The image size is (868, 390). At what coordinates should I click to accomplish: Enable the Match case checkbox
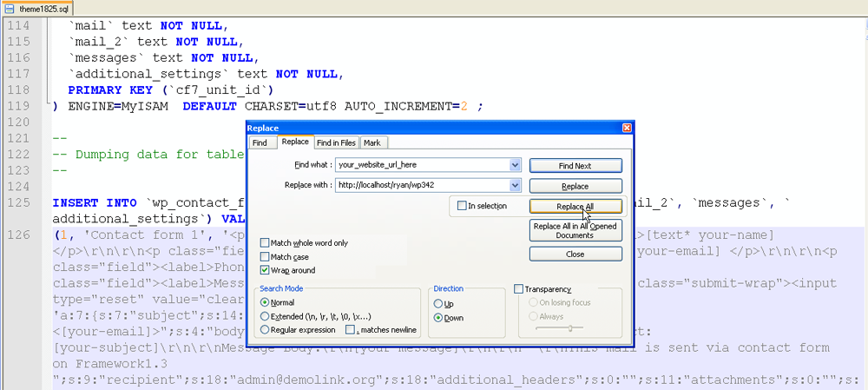[266, 257]
